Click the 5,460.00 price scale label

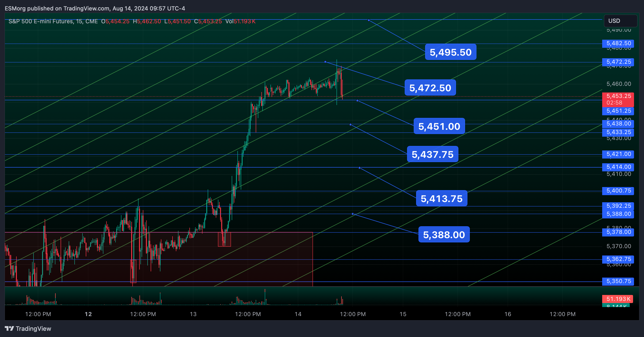click(x=619, y=84)
